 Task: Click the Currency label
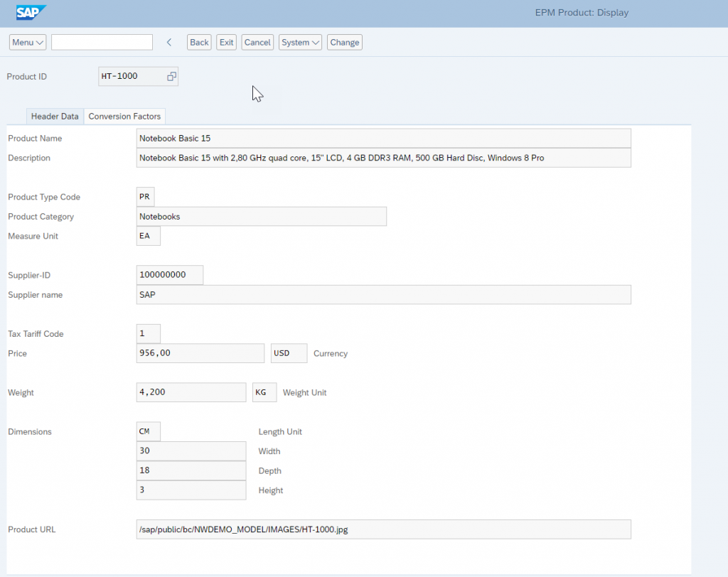[x=331, y=353]
